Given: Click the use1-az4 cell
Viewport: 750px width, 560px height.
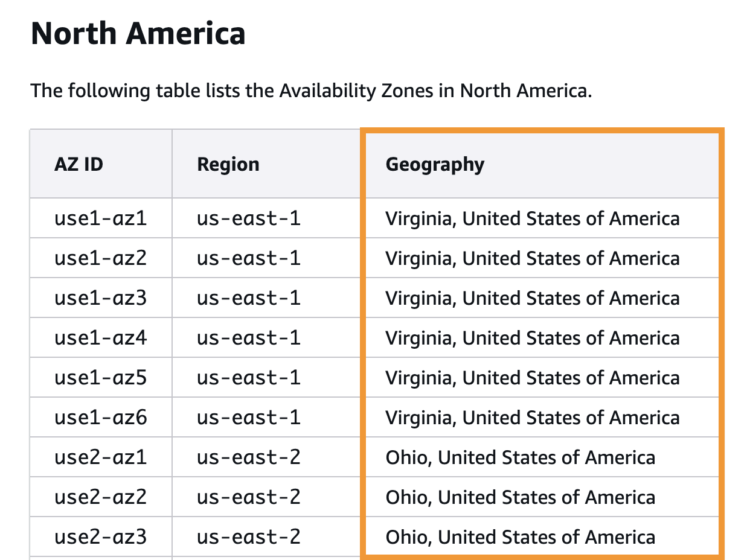Looking at the screenshot, I should click(100, 337).
